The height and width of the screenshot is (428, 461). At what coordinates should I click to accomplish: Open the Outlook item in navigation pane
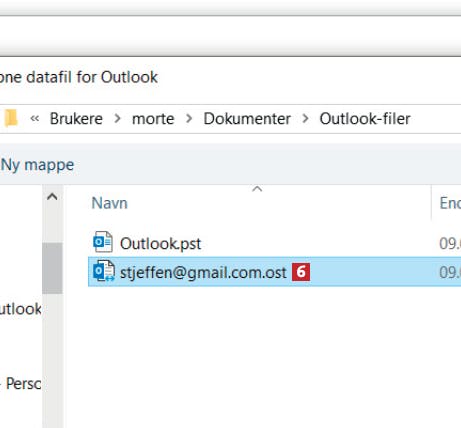(x=21, y=309)
